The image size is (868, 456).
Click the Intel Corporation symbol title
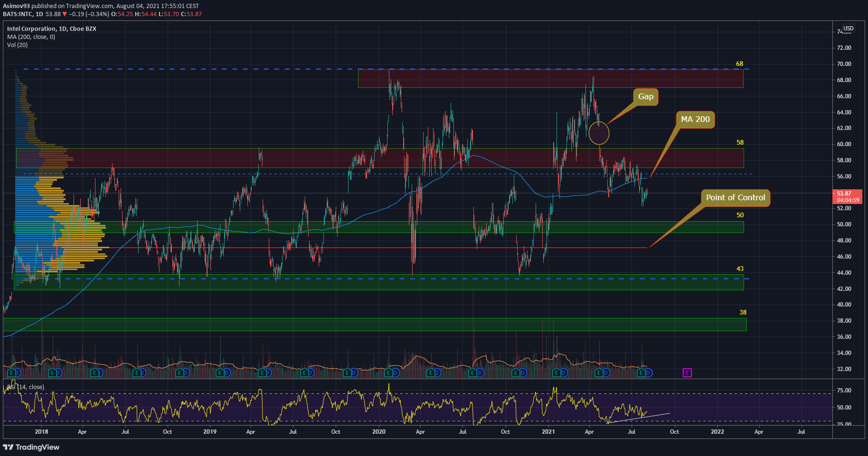point(51,29)
